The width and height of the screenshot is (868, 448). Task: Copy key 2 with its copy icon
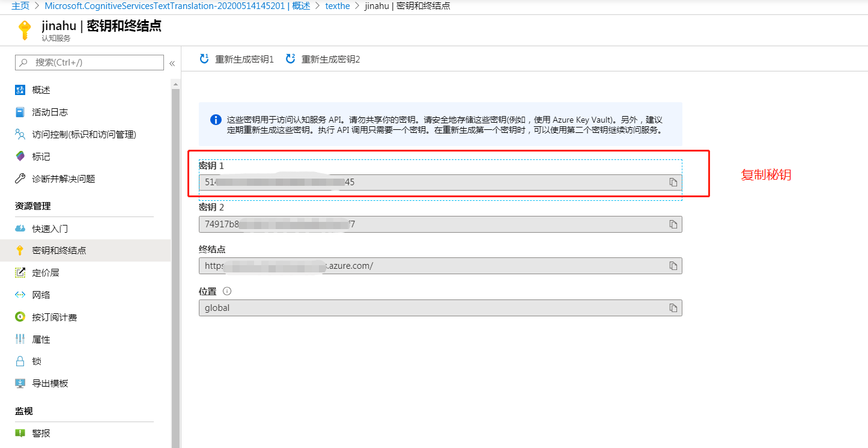(x=673, y=224)
